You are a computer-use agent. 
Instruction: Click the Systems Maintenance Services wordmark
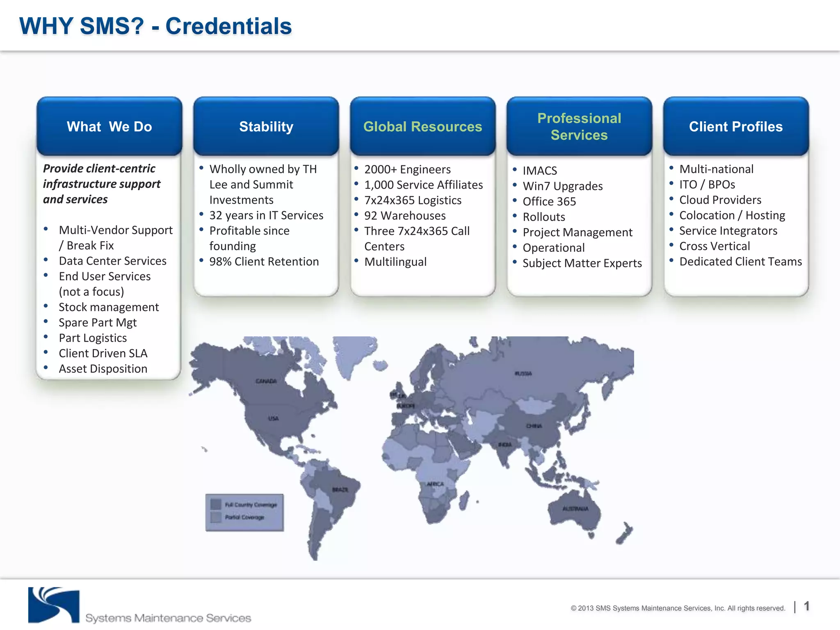[168, 618]
